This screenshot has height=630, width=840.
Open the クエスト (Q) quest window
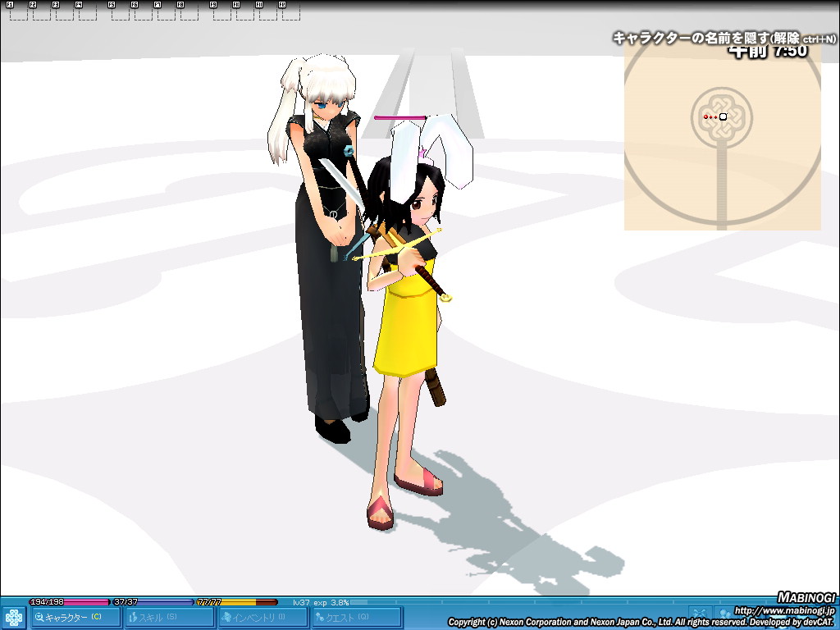point(356,617)
